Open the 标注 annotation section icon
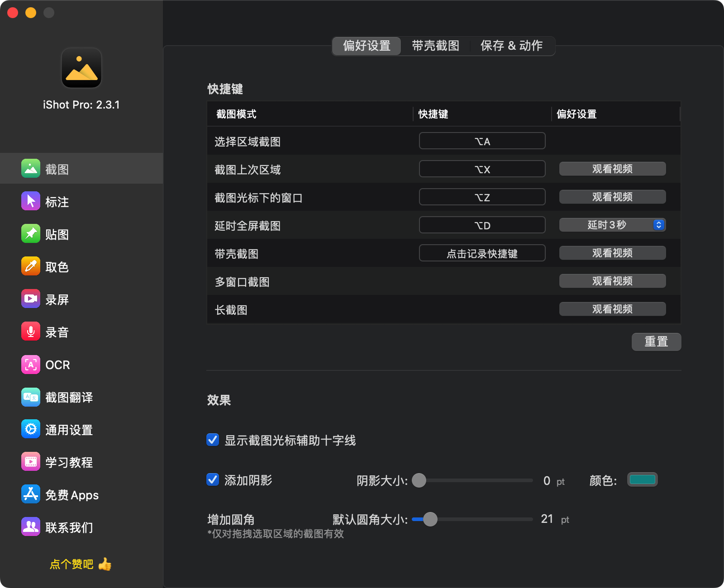Screen dimensions: 724x588 point(30,201)
